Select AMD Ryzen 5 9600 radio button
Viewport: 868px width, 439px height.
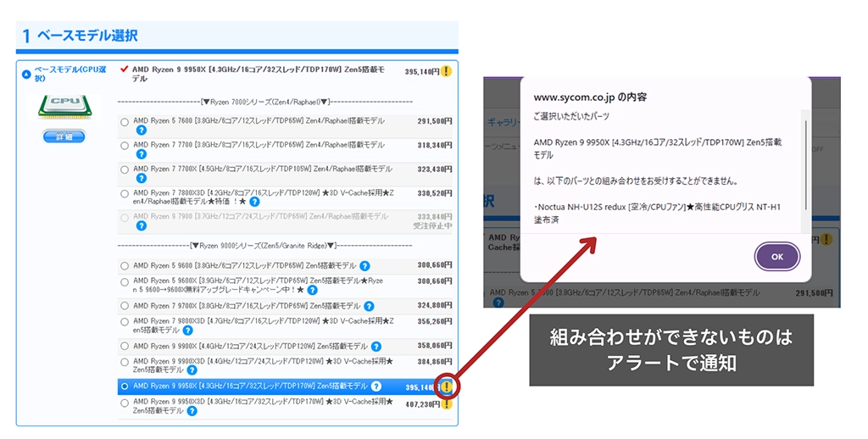tap(125, 266)
